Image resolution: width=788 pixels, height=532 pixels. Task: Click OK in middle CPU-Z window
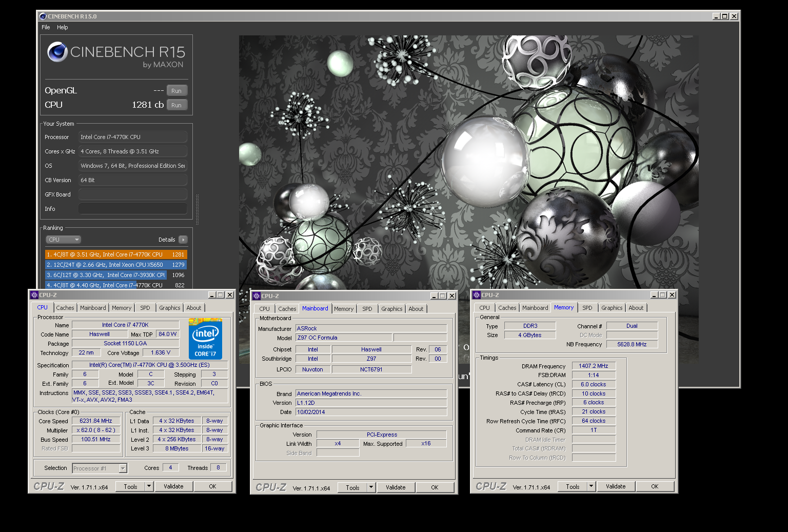(435, 487)
